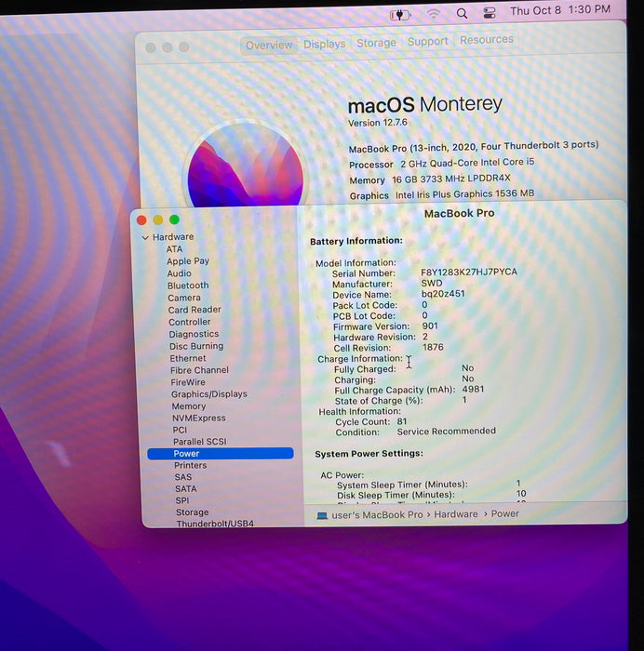644x651 pixels.
Task: Select Fibre Channel in the sidebar
Action: [199, 370]
